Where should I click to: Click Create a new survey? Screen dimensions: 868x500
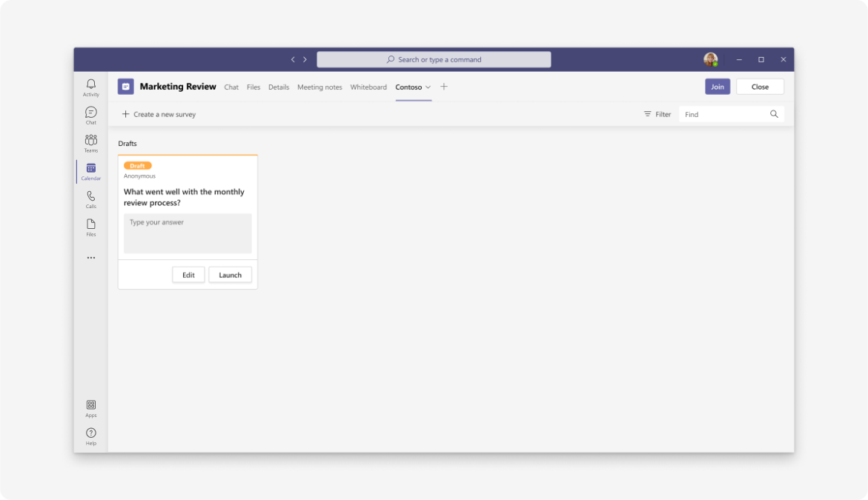[165, 115]
